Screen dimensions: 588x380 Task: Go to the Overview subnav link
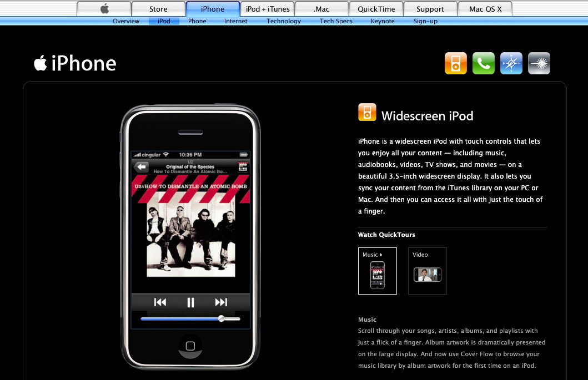tap(126, 21)
